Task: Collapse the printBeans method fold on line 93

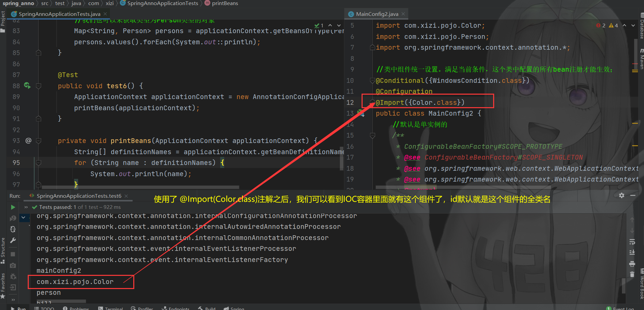Action: (39, 141)
